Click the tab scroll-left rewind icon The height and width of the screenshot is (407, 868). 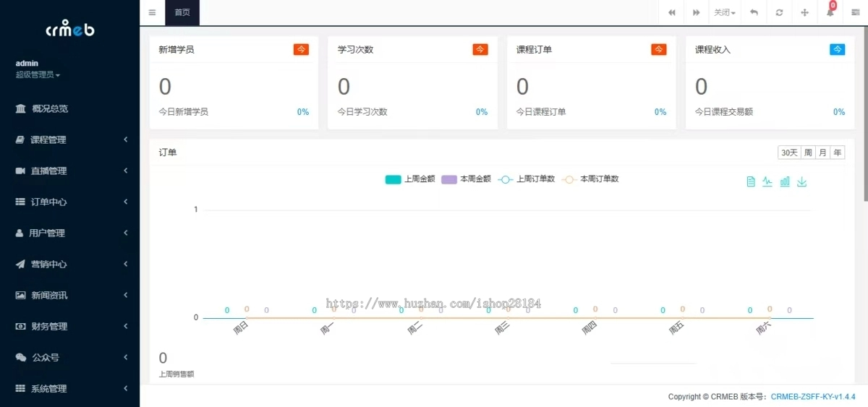point(672,12)
